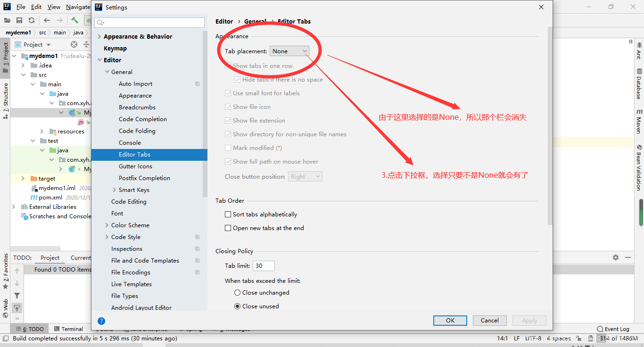Open the Bean Validation tool window
The width and height of the screenshot is (644, 347).
(639, 167)
